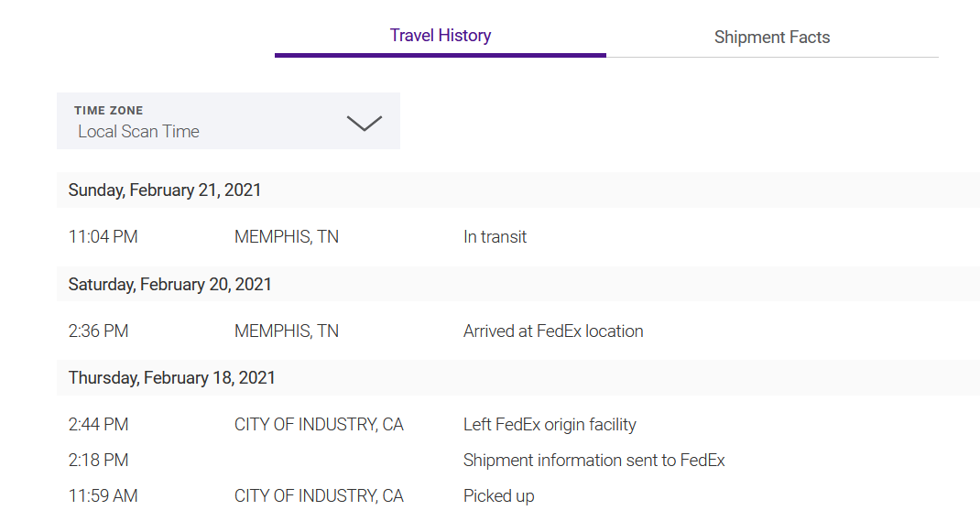Select the Travel History tab
The width and height of the screenshot is (980, 532).
tap(441, 35)
